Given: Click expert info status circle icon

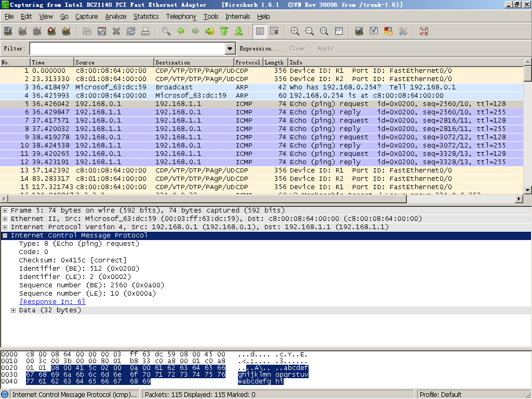Looking at the screenshot, I should [5, 394].
